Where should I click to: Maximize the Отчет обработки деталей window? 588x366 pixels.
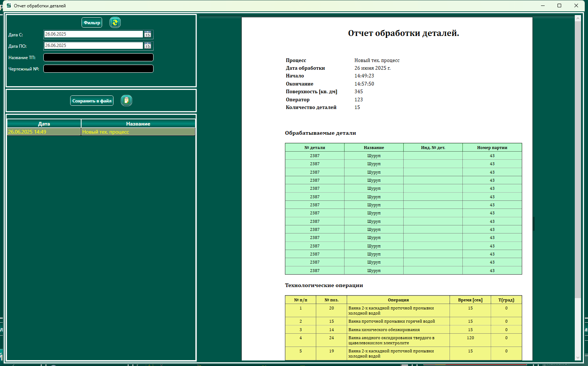[559, 6]
